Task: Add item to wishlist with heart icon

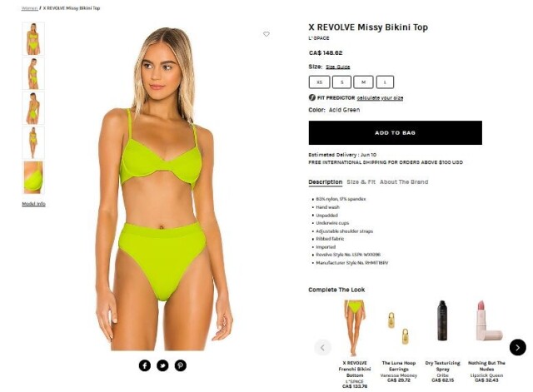Action: (266, 34)
